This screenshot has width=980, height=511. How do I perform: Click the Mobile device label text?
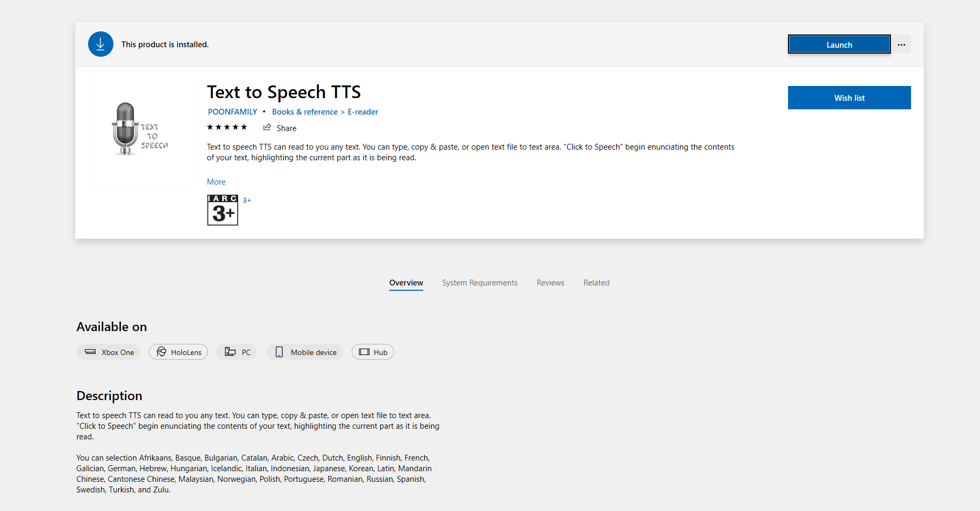click(313, 352)
